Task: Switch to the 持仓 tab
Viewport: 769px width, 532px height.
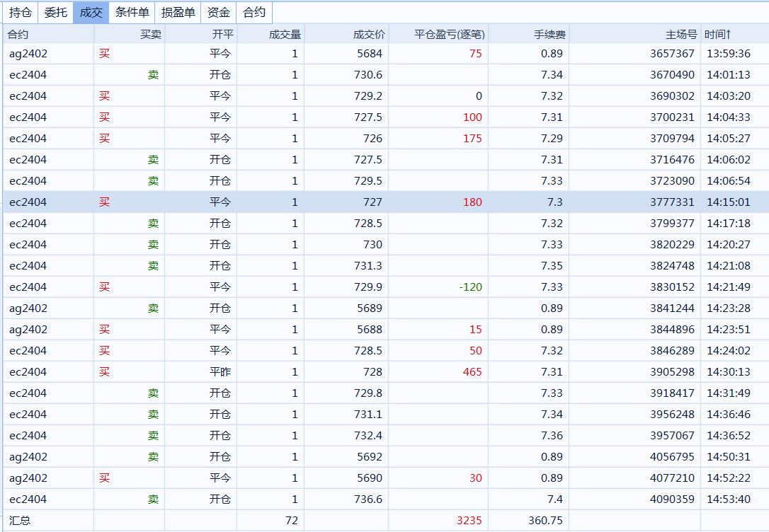Action: tap(20, 12)
